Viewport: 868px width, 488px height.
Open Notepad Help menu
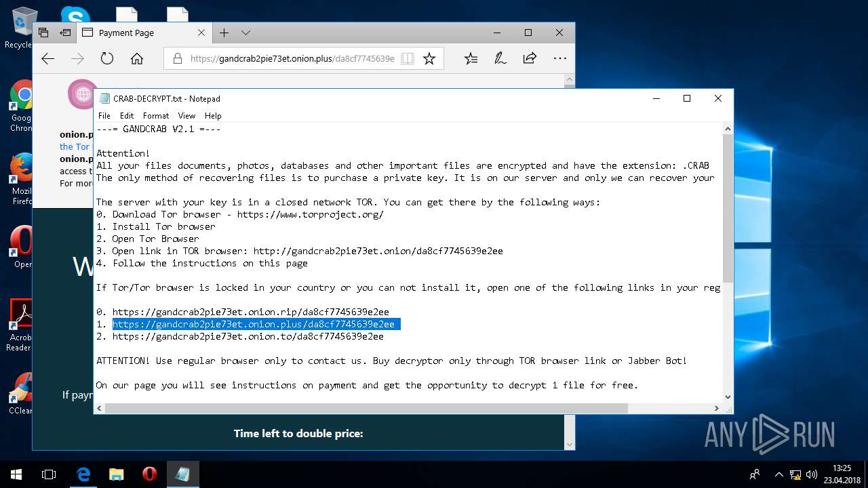click(213, 116)
